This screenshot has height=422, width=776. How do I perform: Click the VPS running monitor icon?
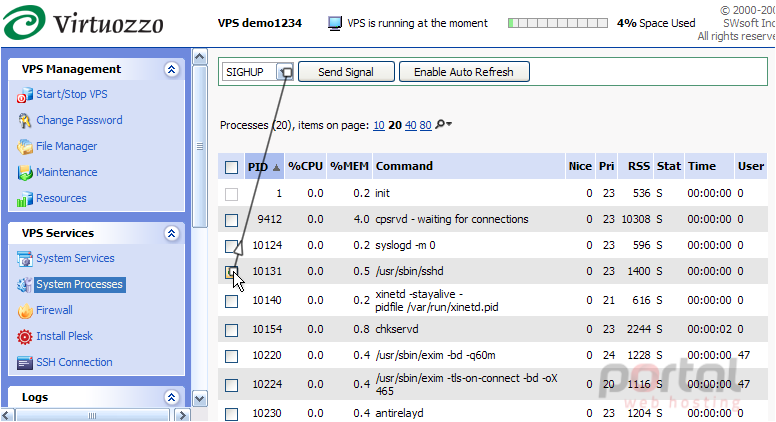pos(335,23)
